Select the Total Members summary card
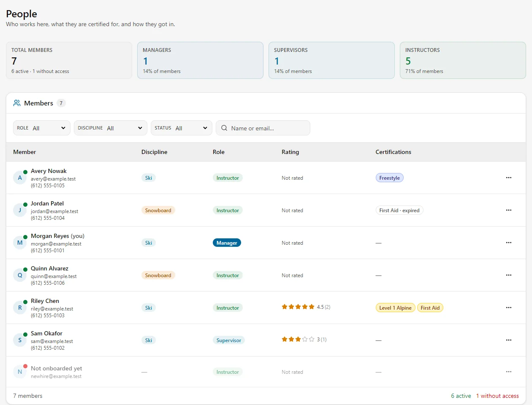The width and height of the screenshot is (532, 405). click(69, 60)
